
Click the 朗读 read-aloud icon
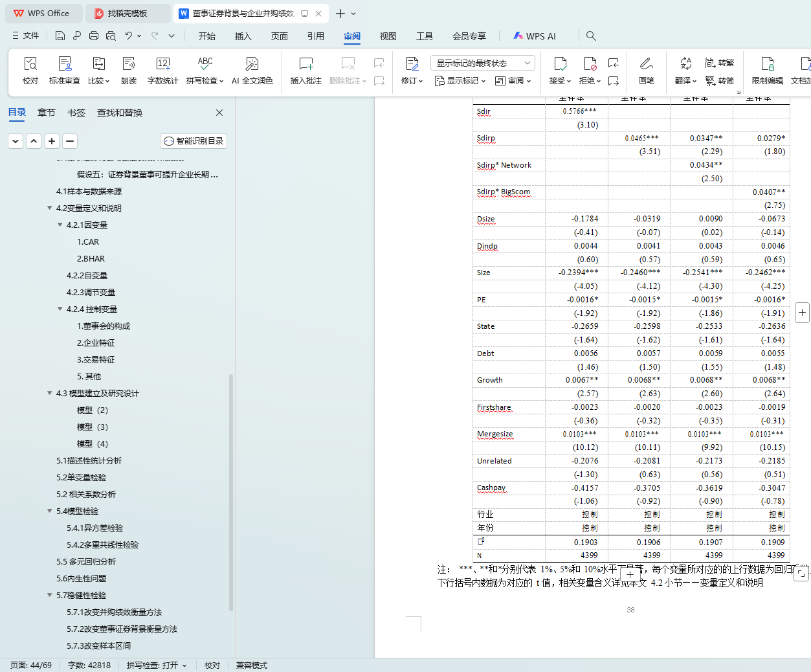click(129, 63)
